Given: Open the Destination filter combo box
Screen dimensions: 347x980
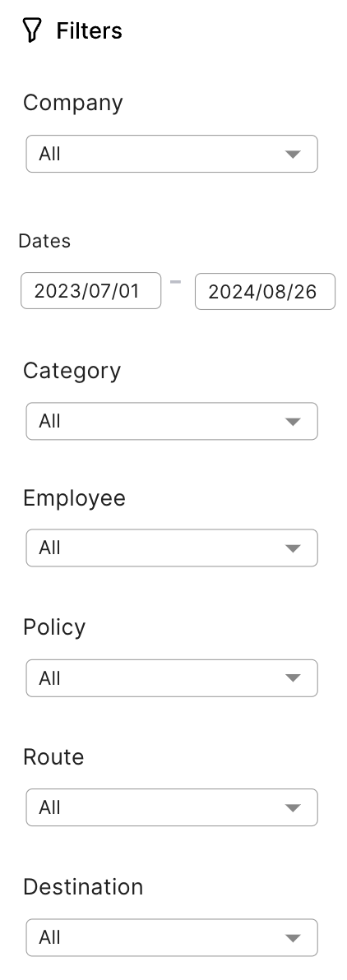Looking at the screenshot, I should coord(172,937).
